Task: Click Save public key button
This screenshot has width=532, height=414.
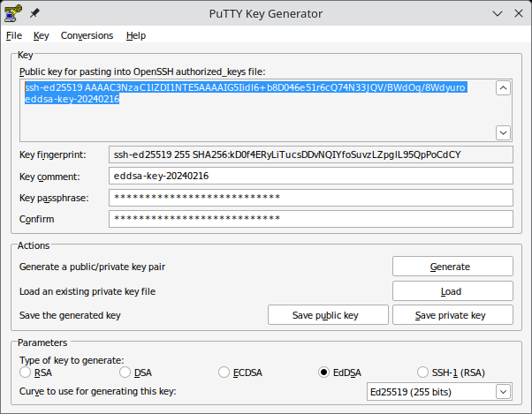Action: coord(328,315)
